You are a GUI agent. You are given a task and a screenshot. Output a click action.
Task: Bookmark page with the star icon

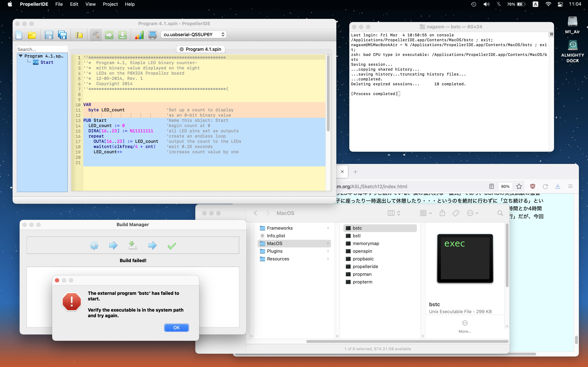[519, 186]
